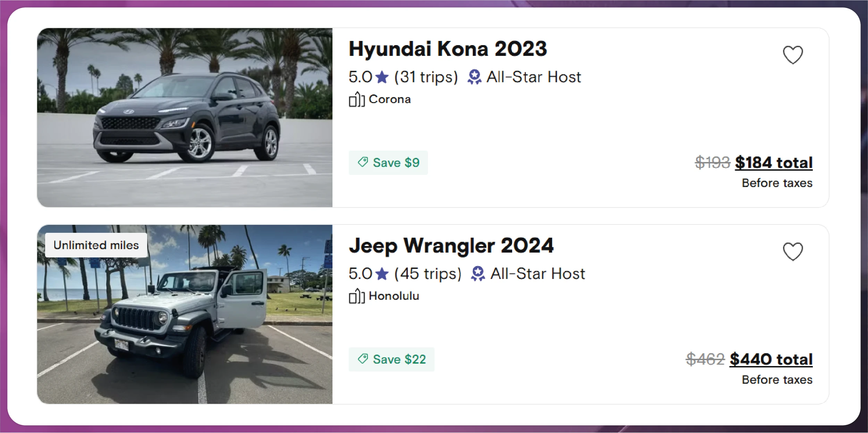Screen dimensions: 868x433
Task: Favorite the Hyundai Kona 2023 listing heart
Action: coord(793,55)
